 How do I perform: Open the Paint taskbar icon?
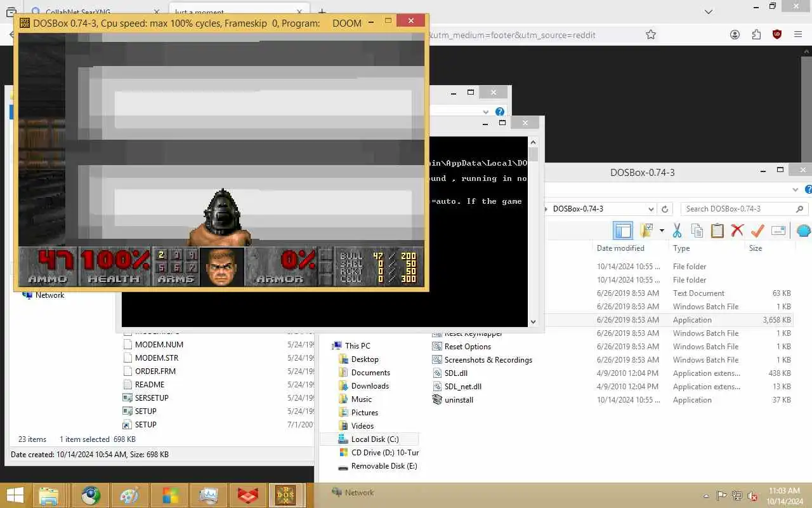pyautogui.click(x=129, y=495)
